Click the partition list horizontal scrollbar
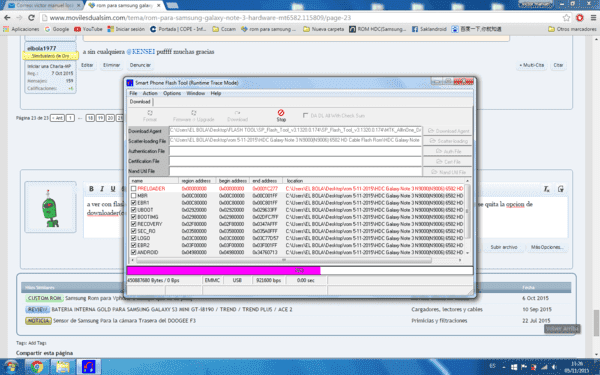 [x=284, y=260]
